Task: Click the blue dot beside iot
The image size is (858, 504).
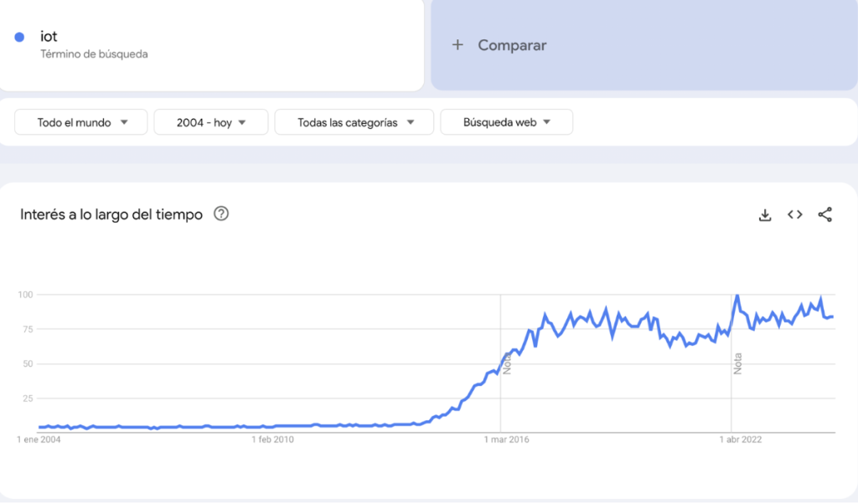Action: pyautogui.click(x=19, y=37)
